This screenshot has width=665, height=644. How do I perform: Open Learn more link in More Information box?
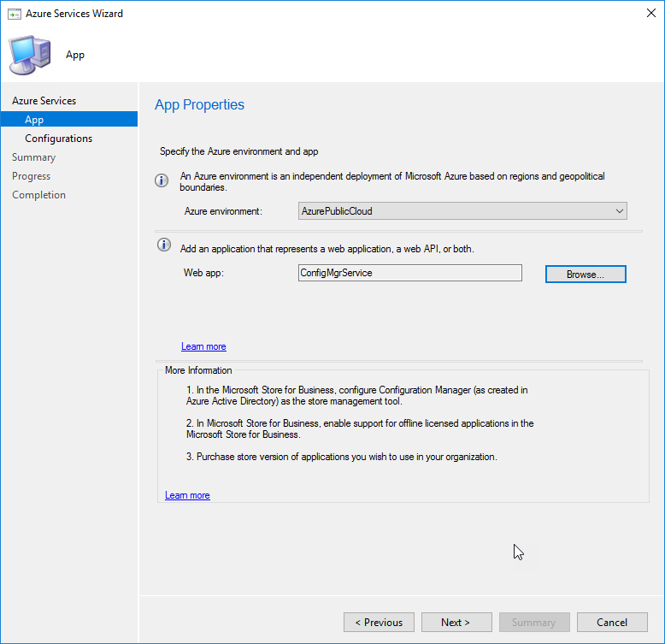pos(187,495)
